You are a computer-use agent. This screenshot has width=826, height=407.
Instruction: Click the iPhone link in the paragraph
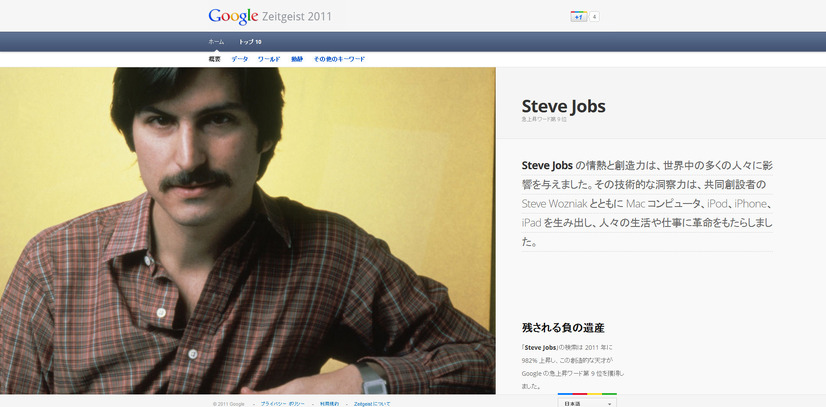point(750,204)
